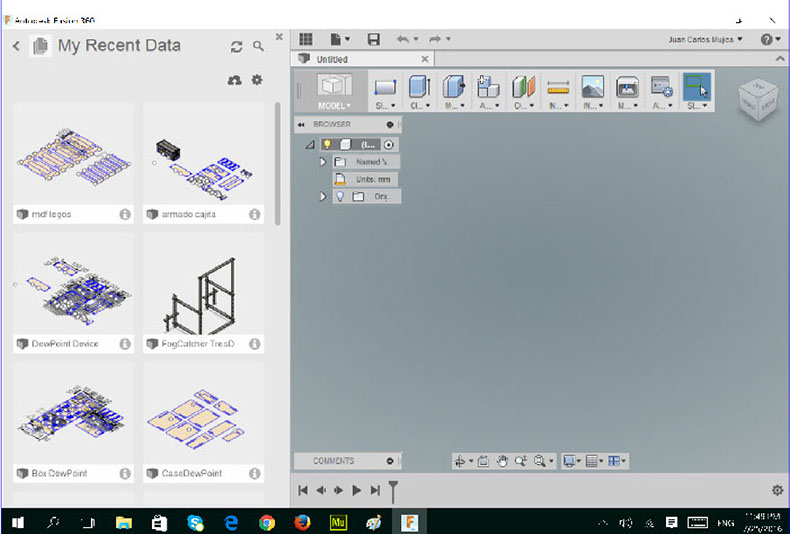790x534 pixels.
Task: Show info for FogCatcher TresD
Action: (255, 344)
